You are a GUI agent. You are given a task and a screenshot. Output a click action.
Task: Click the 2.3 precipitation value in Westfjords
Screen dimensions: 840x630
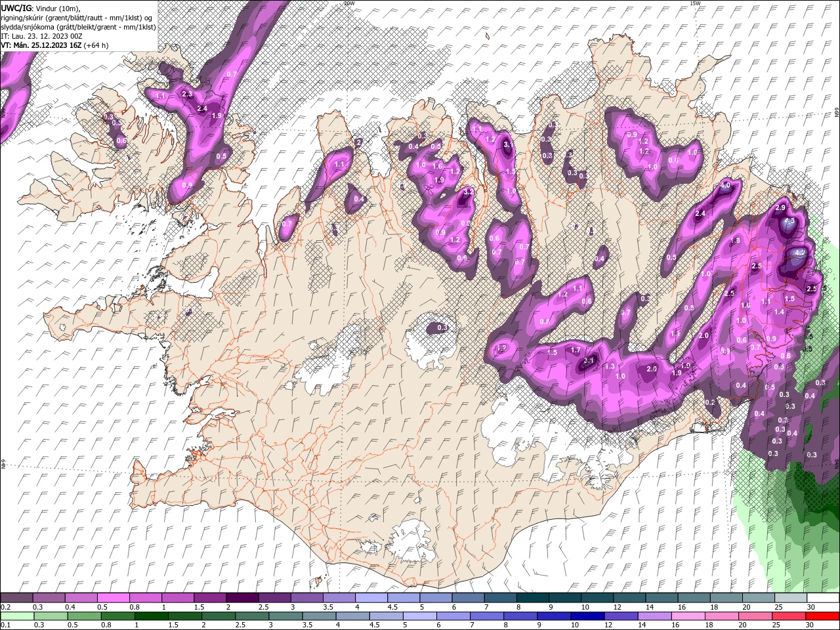tap(187, 94)
